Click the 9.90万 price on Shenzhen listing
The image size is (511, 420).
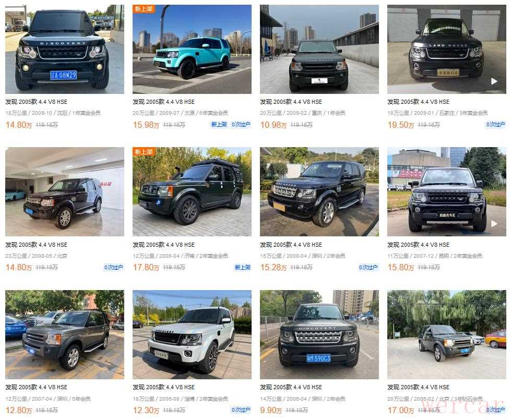(271, 410)
